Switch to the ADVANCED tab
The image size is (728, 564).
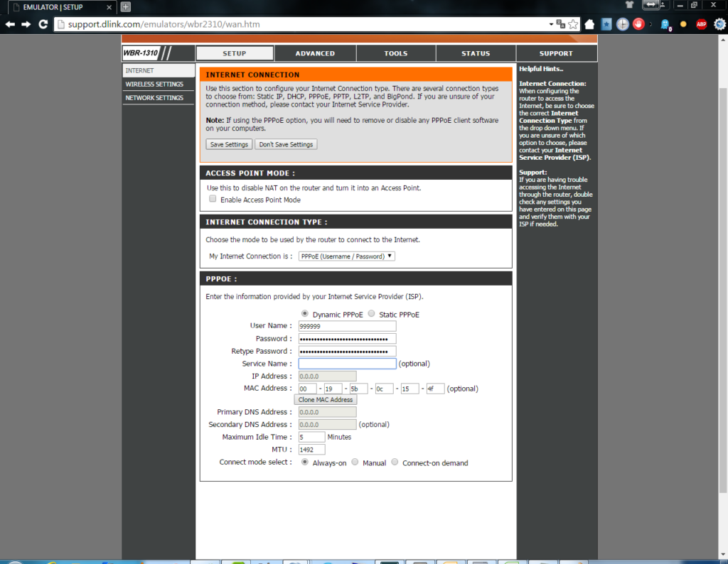point(315,53)
